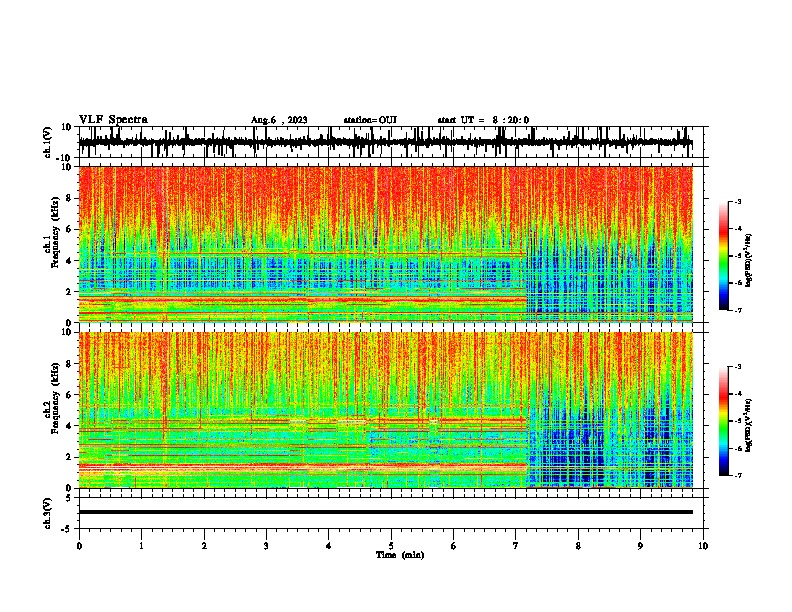Viewport: 792px width, 612px height.
Task: Click tick label "4" on the Time axis
Action: click(329, 546)
